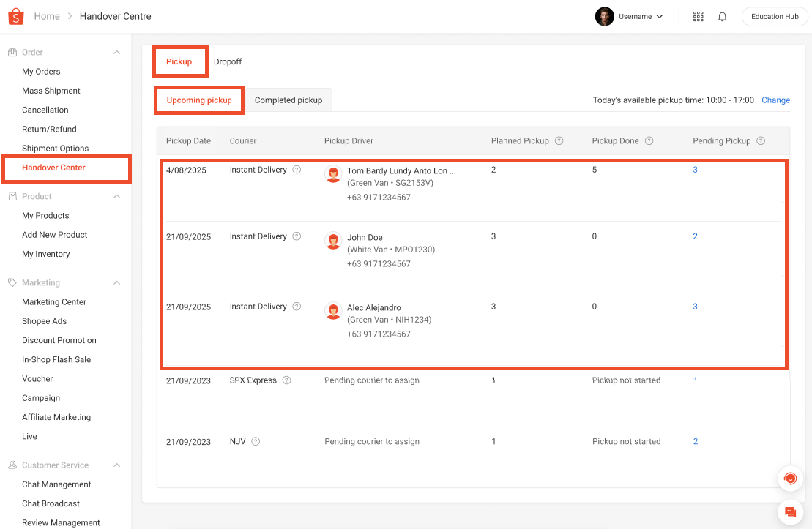Collapse the Customer Service section chevron
Screen dimensions: 812x529
(117, 465)
